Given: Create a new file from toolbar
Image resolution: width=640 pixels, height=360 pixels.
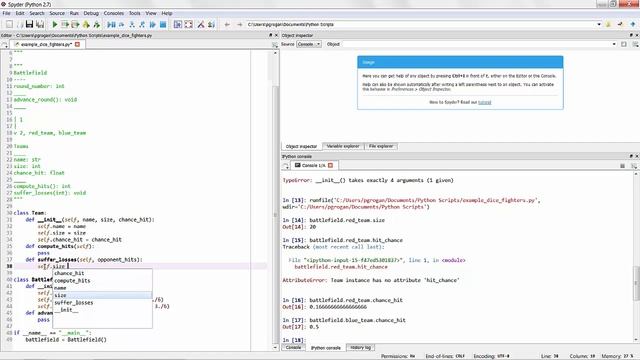Looking at the screenshot, I should pos(9,24).
